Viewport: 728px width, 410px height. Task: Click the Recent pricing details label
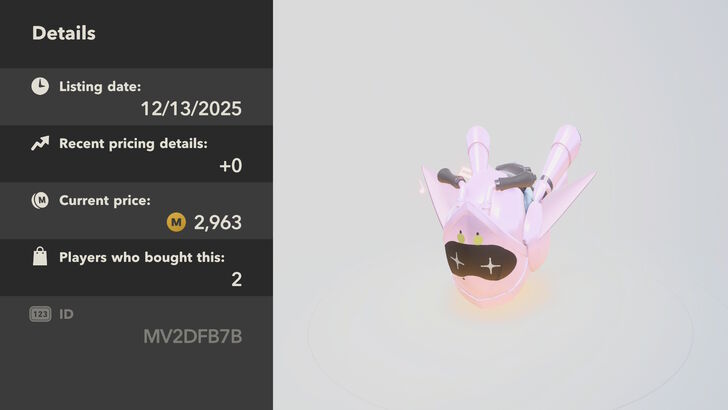(133, 143)
